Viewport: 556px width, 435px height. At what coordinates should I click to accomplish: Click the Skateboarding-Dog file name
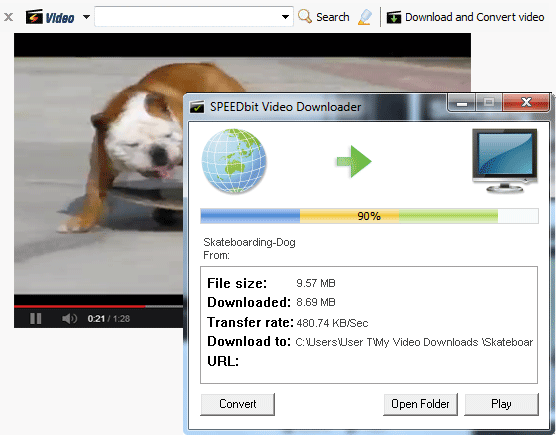click(x=249, y=242)
